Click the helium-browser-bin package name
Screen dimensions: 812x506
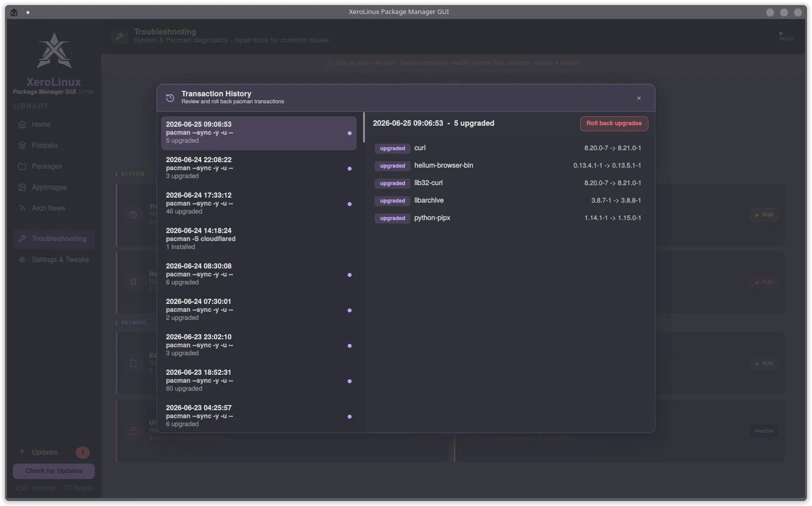(x=443, y=166)
